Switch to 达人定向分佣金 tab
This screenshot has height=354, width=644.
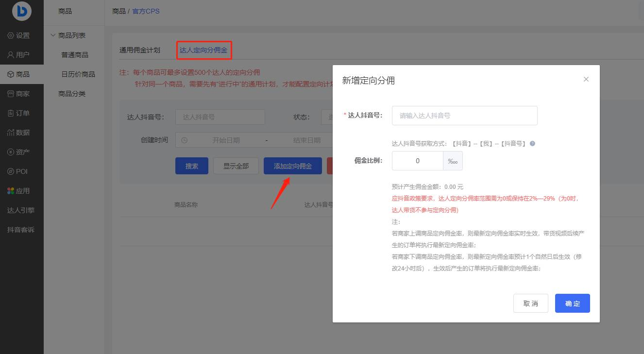coord(203,50)
